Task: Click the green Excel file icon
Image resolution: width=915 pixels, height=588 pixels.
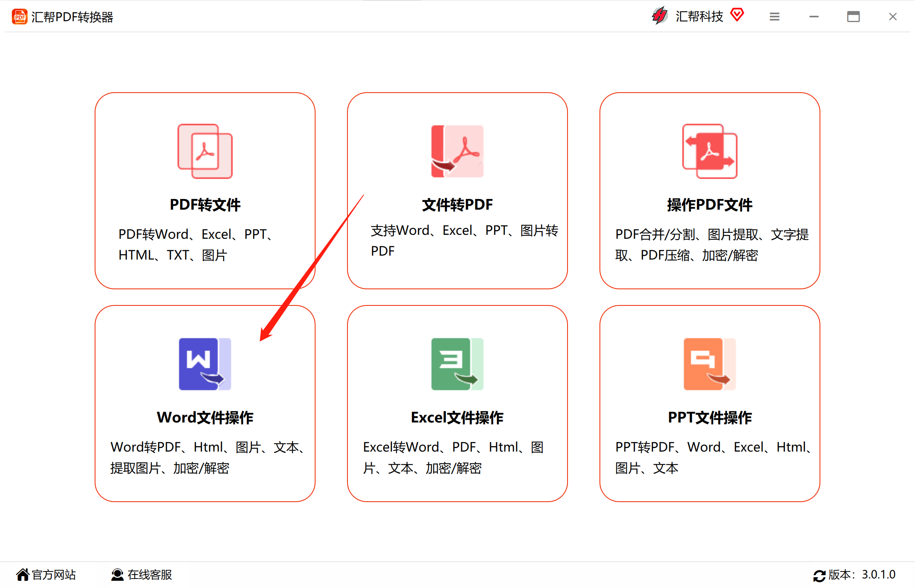Action: (x=458, y=364)
